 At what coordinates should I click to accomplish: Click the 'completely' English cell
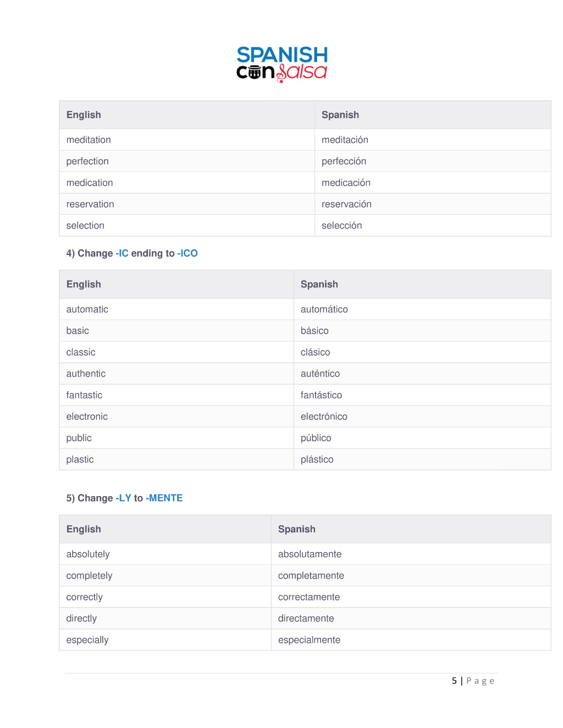pyautogui.click(x=165, y=575)
